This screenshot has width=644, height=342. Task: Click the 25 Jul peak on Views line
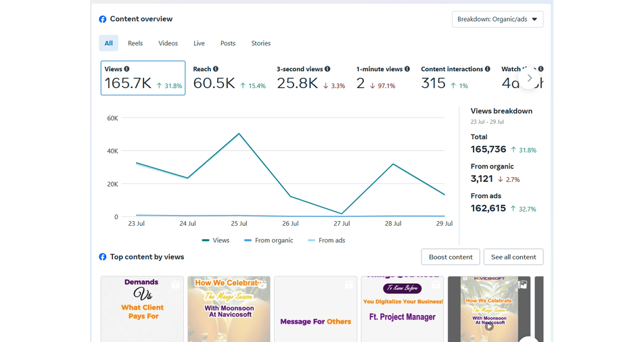click(x=239, y=134)
